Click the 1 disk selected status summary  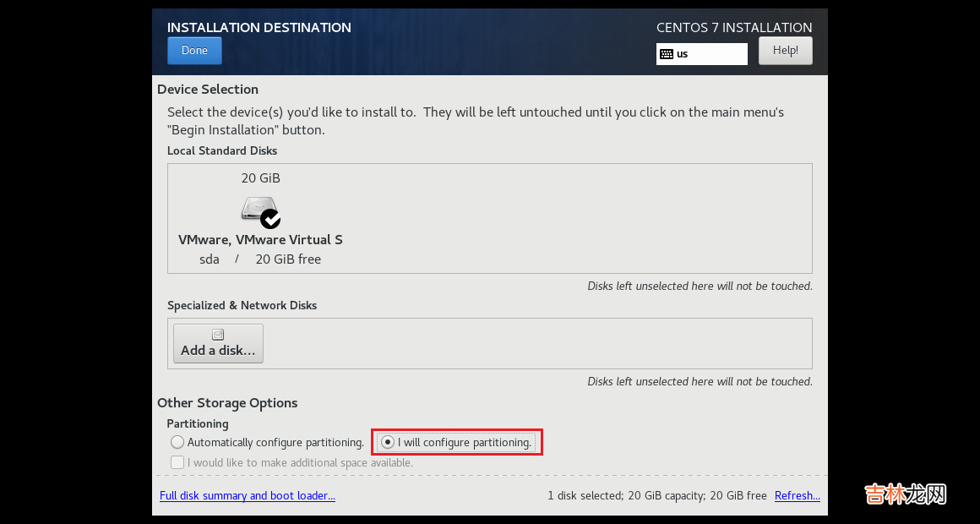click(656, 496)
